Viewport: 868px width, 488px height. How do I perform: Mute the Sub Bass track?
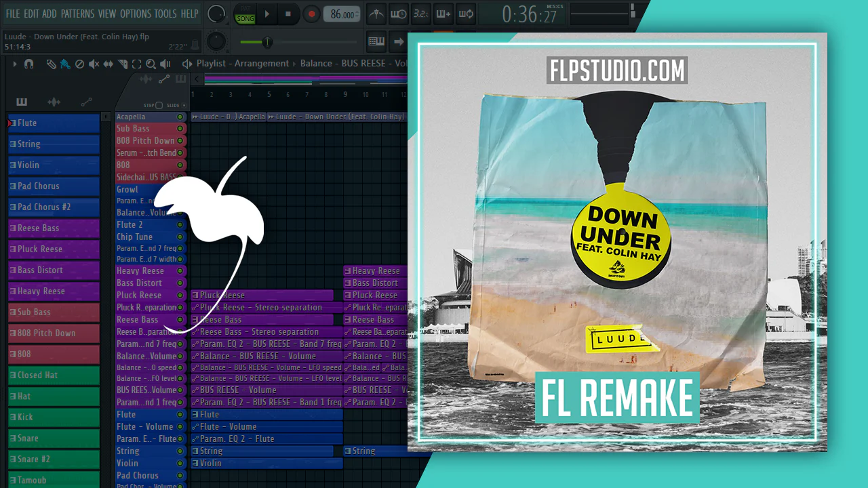180,129
